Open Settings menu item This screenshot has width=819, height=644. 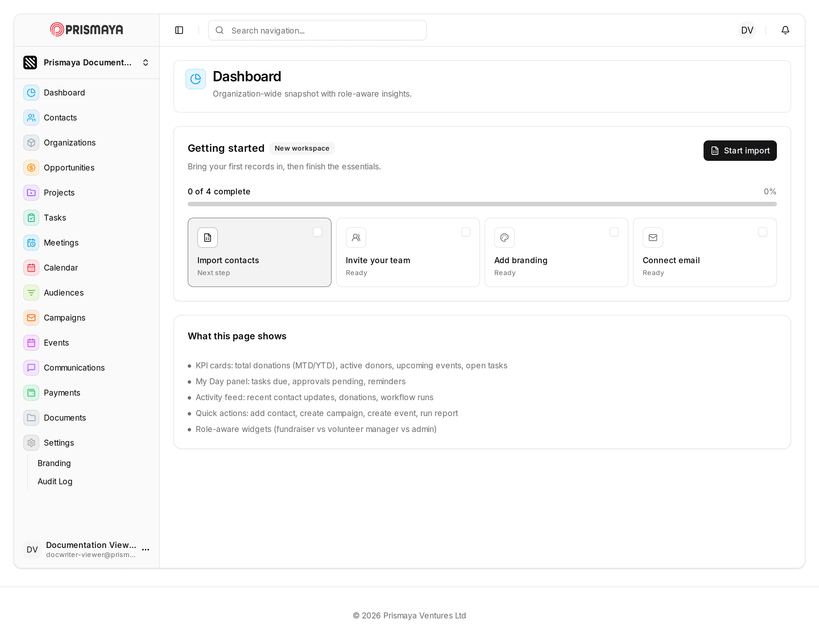click(87, 443)
